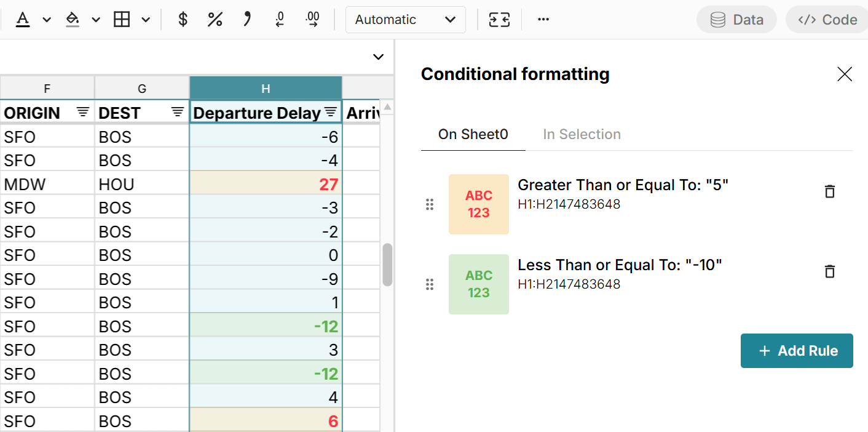
Task: Apply percent format from toolbar
Action: coord(215,19)
